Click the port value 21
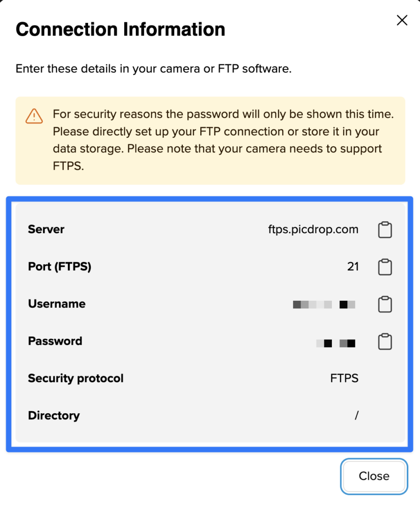This screenshot has height=506, width=420. pyautogui.click(x=353, y=267)
